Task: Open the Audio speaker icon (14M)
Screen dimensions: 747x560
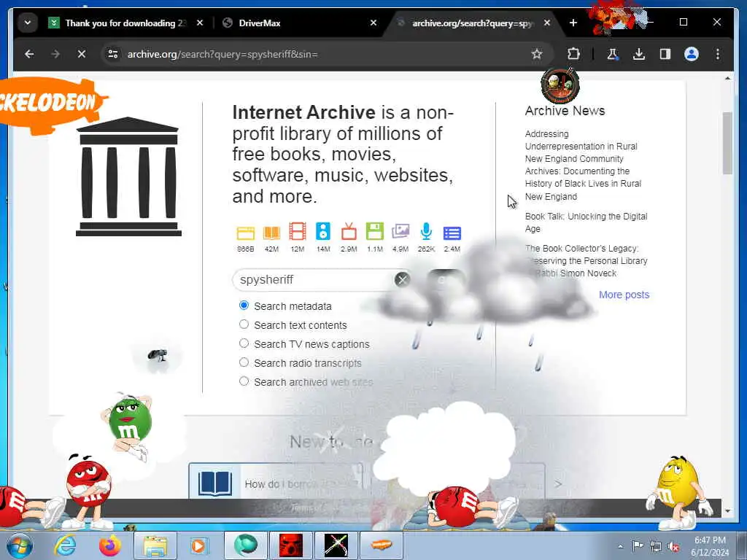Action: [323, 231]
